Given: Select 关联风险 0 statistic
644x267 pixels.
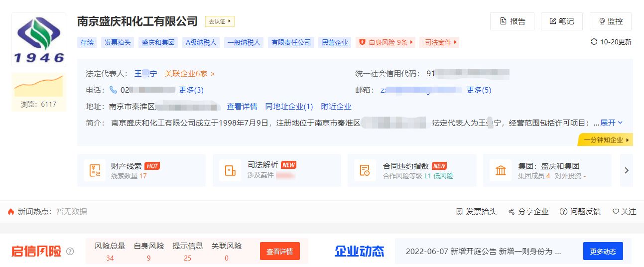Looking at the screenshot, I should [227, 252].
